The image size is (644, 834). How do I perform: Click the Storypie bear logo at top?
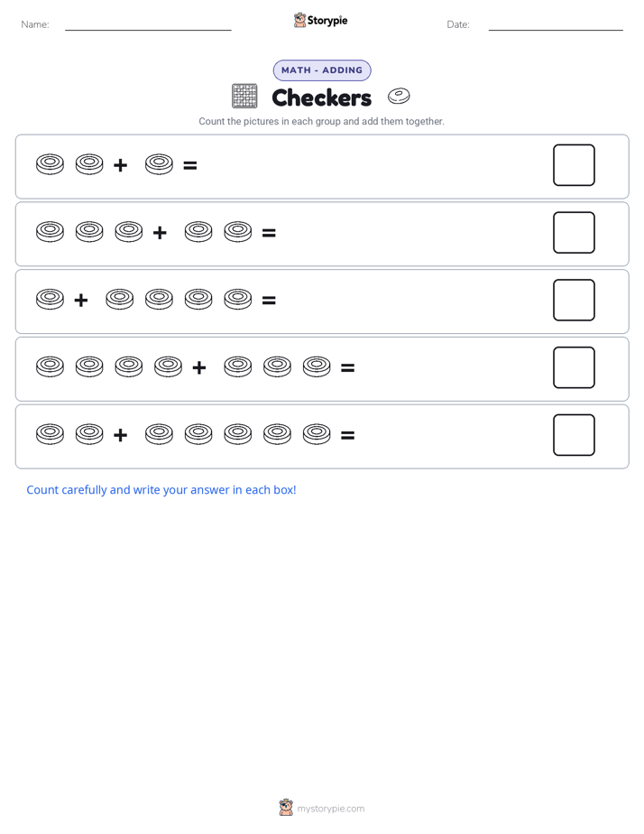point(299,20)
